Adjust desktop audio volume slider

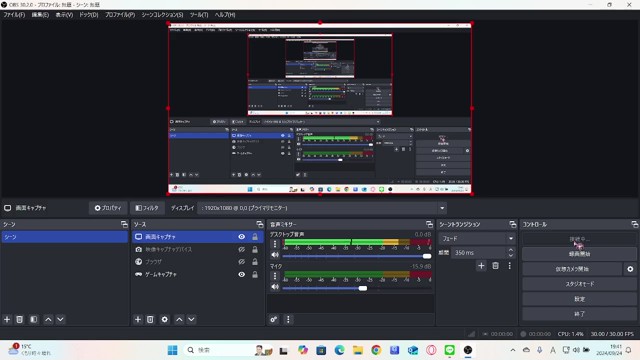pos(357,256)
